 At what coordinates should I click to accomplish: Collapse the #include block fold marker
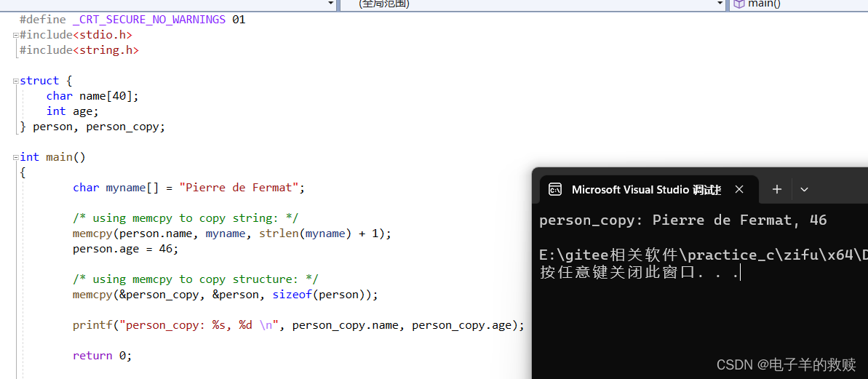click(16, 35)
